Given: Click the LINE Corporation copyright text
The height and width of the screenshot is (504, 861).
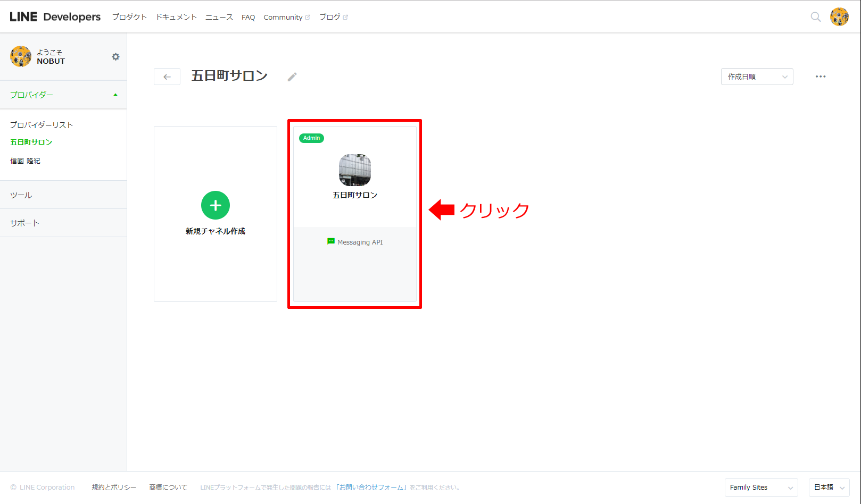Looking at the screenshot, I should click(43, 488).
